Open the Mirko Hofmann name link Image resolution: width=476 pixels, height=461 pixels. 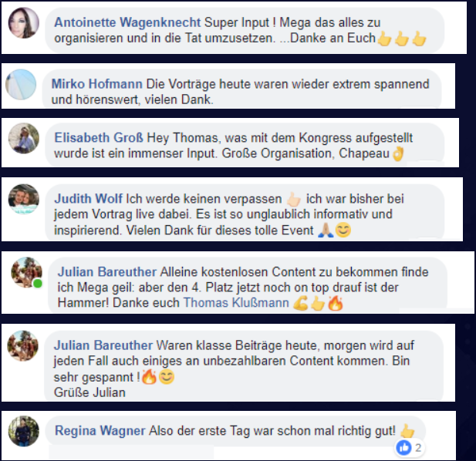pos(97,84)
